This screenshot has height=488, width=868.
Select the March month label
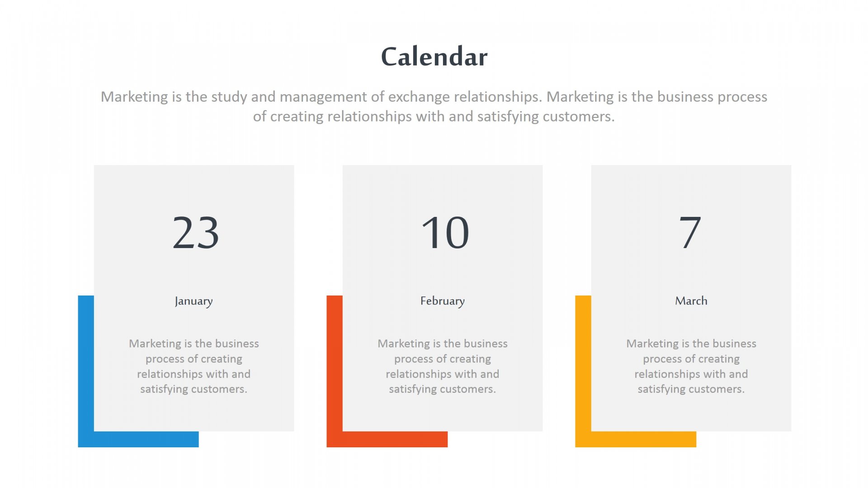coord(691,301)
